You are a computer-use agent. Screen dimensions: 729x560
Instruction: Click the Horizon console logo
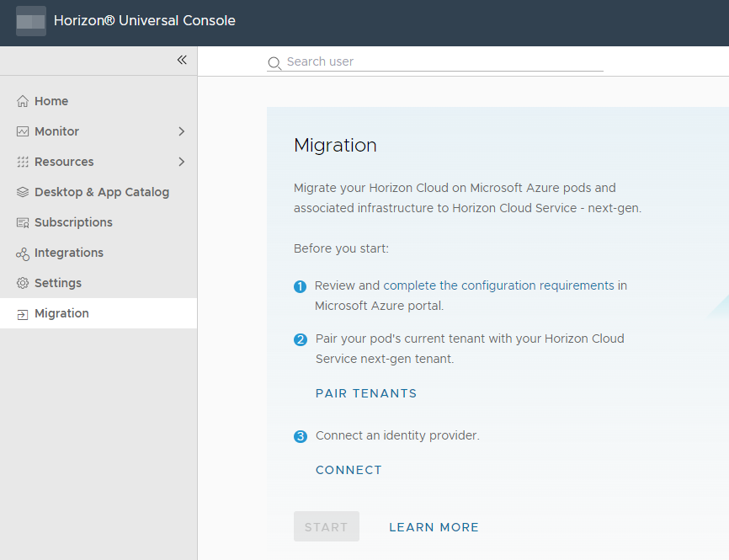pos(31,21)
